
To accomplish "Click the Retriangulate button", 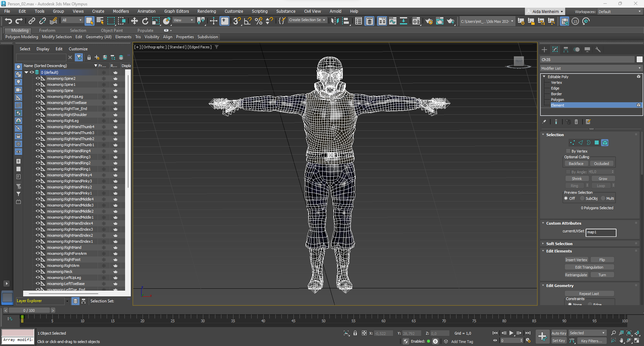I will point(576,275).
